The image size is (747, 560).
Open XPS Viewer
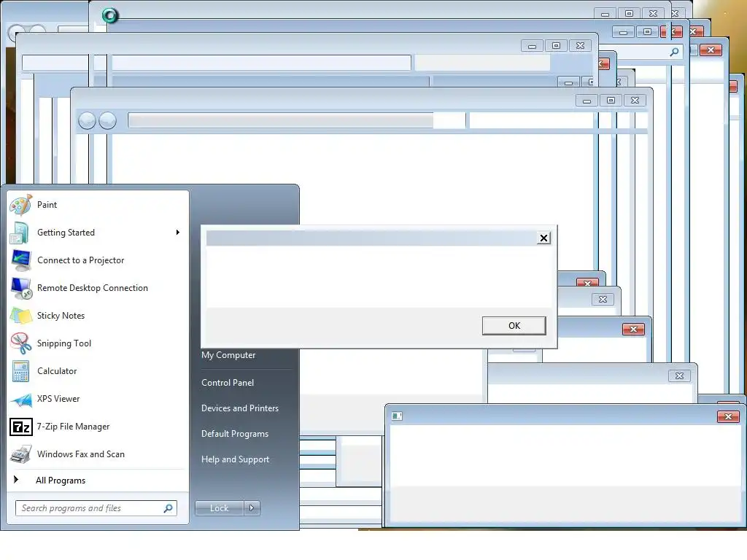[98, 399]
